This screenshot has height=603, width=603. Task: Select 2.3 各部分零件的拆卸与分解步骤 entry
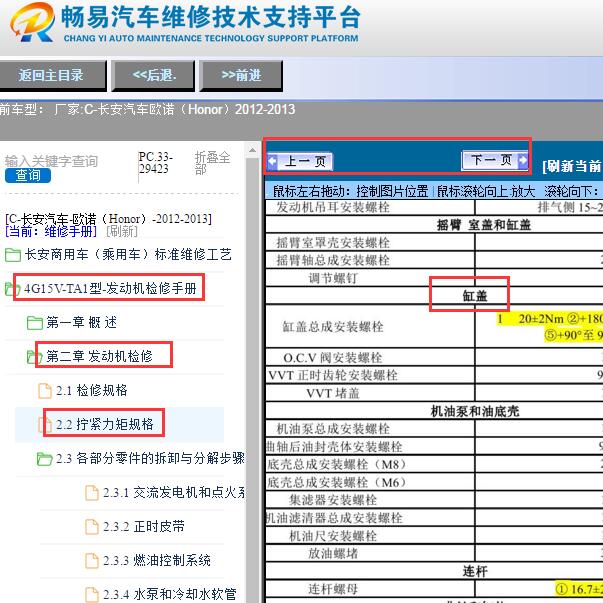(x=150, y=458)
